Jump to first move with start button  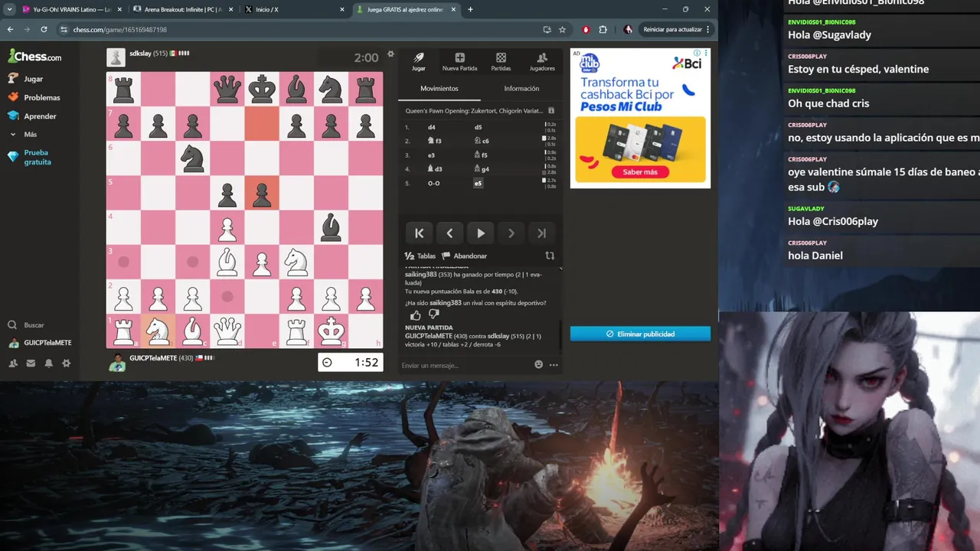[420, 233]
